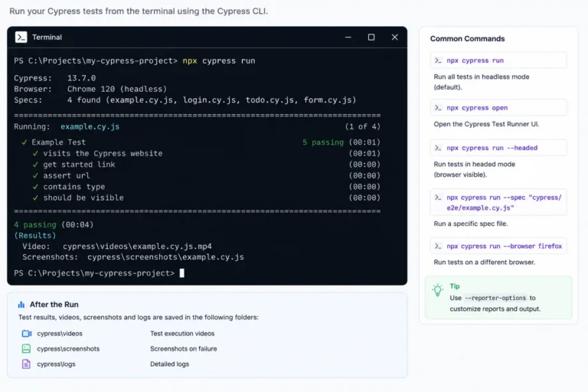Image resolution: width=588 pixels, height=392 pixels.
Task: Click the prompt icon beside 'npx cypress run' command
Action: (438, 60)
